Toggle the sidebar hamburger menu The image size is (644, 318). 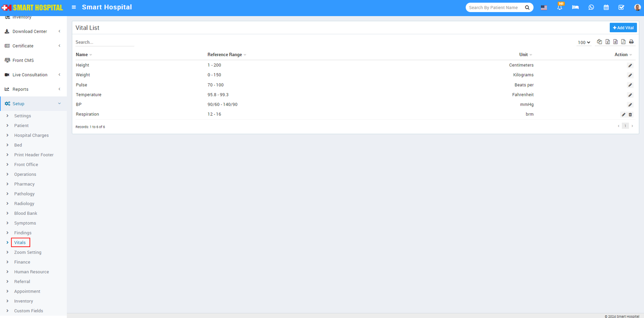74,7
